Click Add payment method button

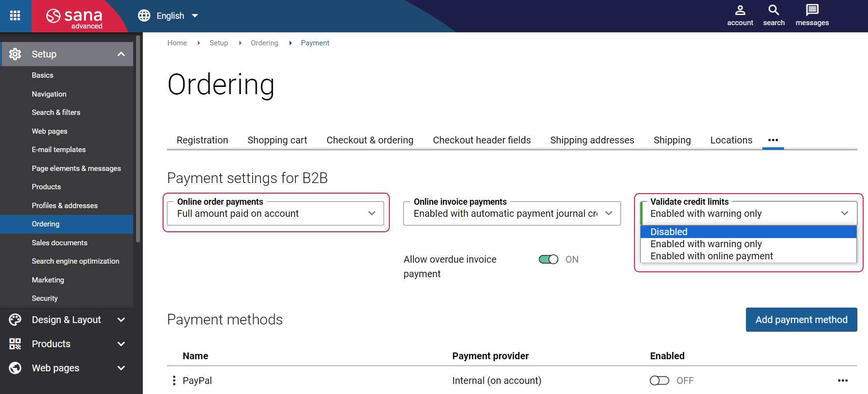[801, 320]
